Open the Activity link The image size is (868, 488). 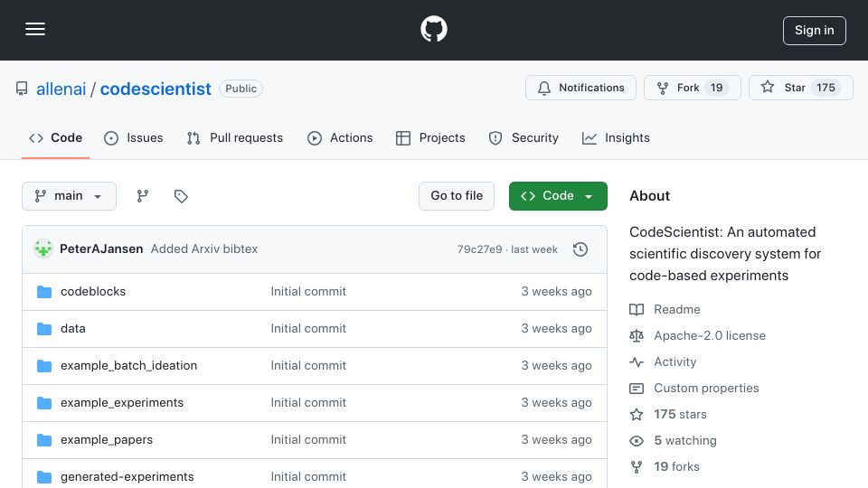point(675,361)
